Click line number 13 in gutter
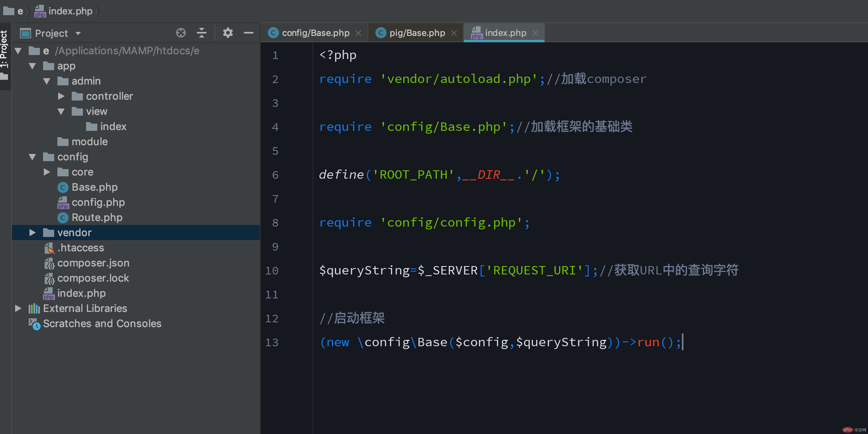The image size is (868, 434). pos(272,343)
